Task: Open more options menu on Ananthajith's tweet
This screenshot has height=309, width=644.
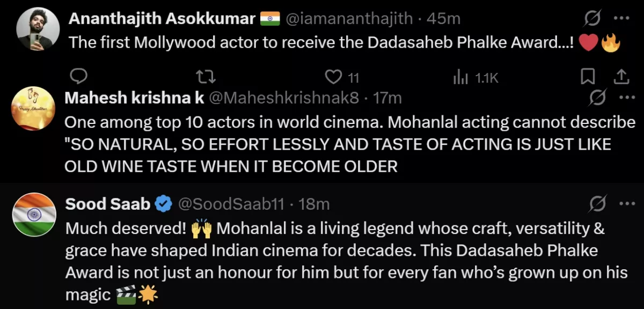Action: 621,19
